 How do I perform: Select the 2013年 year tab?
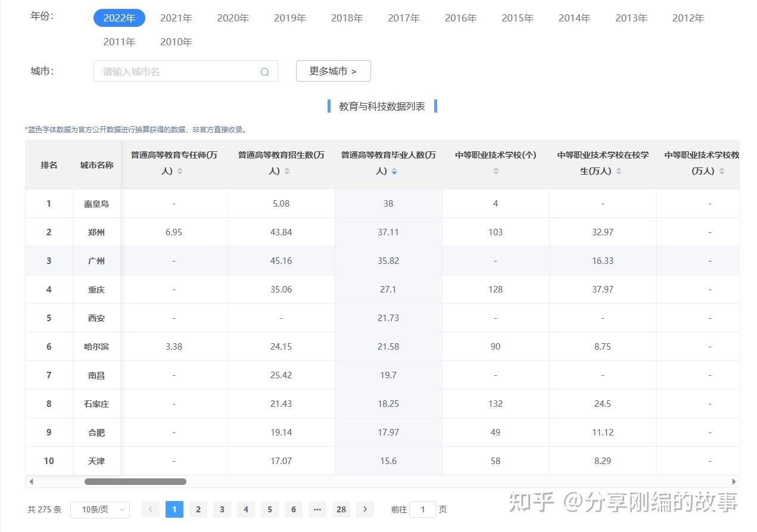tap(631, 18)
